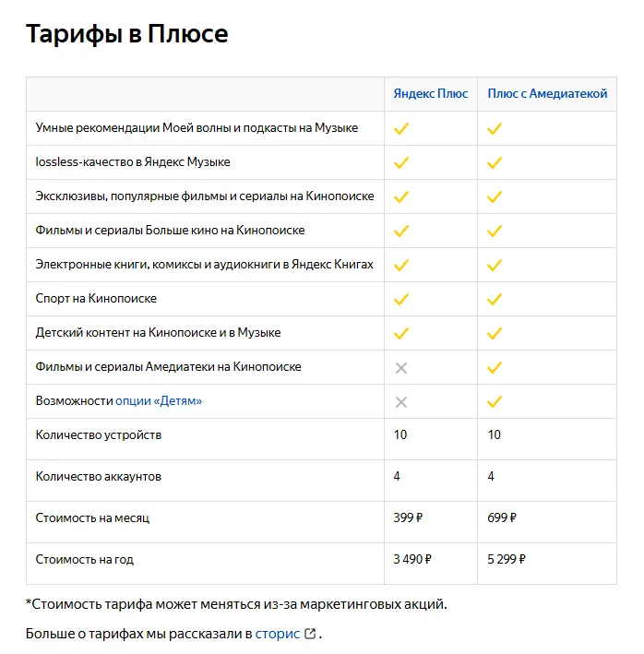Click the external link icon next to сторис
644x654 pixels.
pyautogui.click(x=310, y=634)
